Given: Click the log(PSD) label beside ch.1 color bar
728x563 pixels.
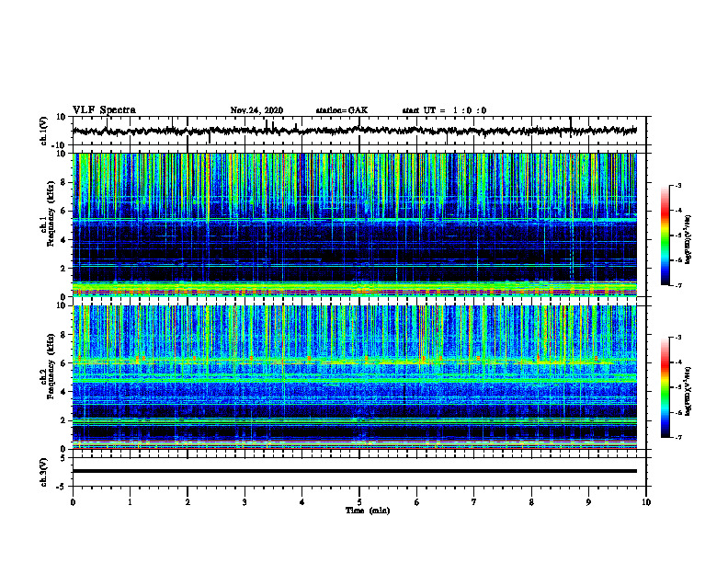Looking at the screenshot, I should 688,240.
